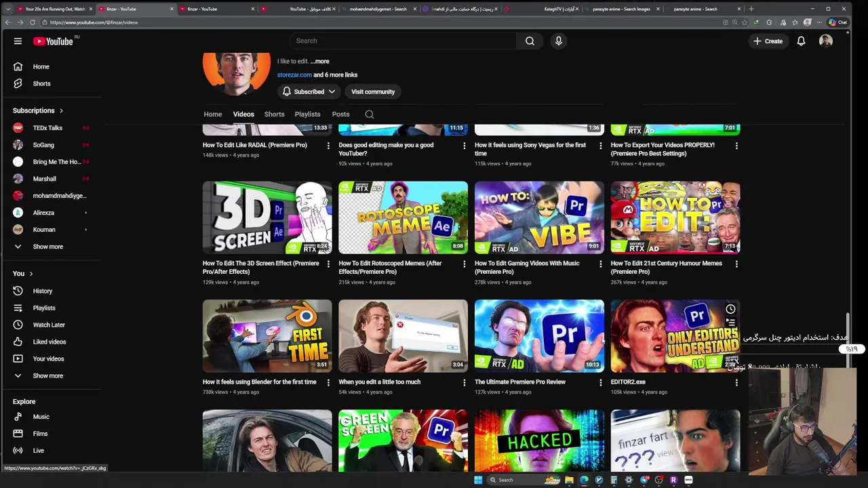The height and width of the screenshot is (488, 868).
Task: Open Chat button in browser toolbar
Action: (x=837, y=22)
